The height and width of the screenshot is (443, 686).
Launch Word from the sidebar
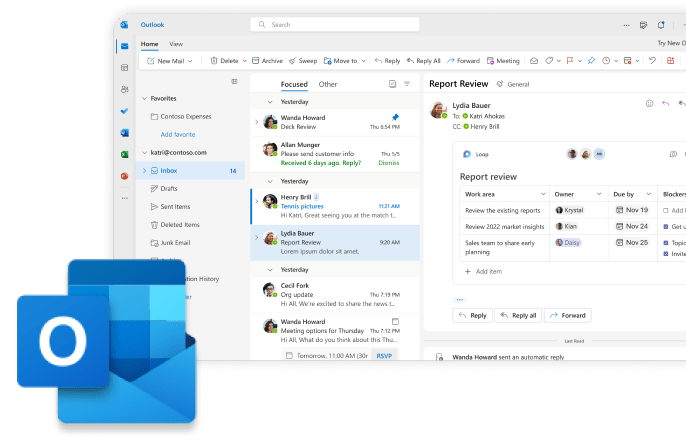pyautogui.click(x=125, y=133)
